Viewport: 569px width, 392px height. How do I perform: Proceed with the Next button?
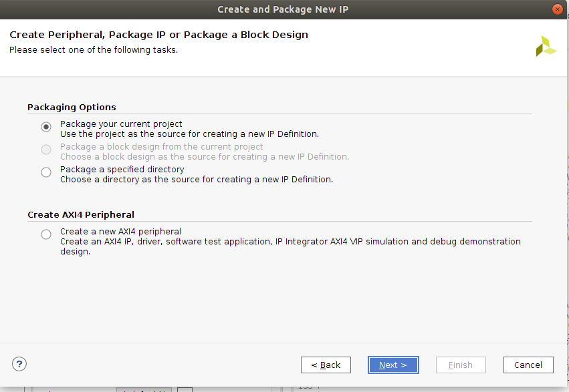(x=393, y=365)
